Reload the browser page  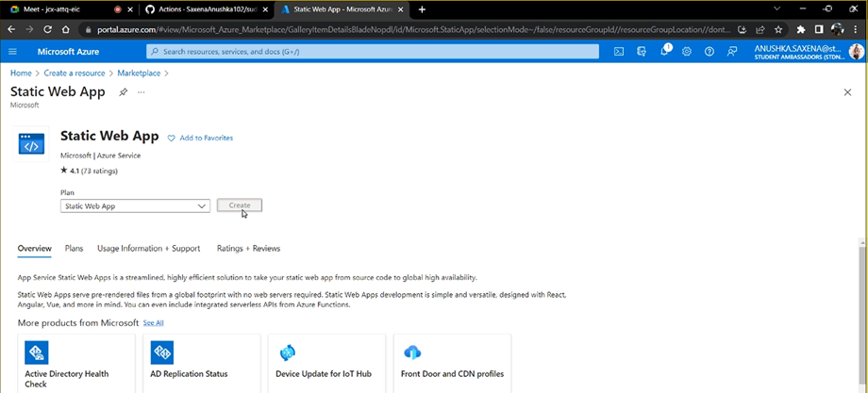[x=47, y=29]
